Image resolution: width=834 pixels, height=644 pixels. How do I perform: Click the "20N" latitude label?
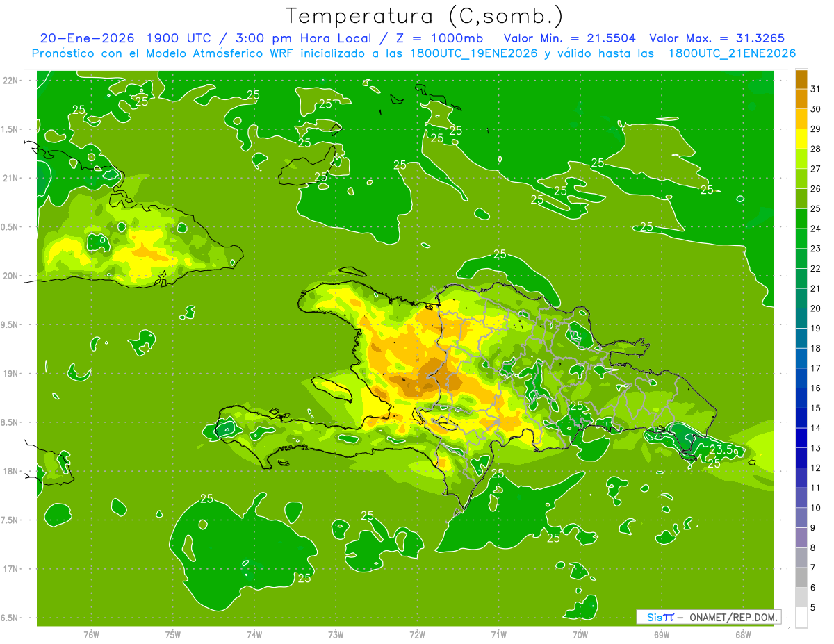click(x=11, y=276)
